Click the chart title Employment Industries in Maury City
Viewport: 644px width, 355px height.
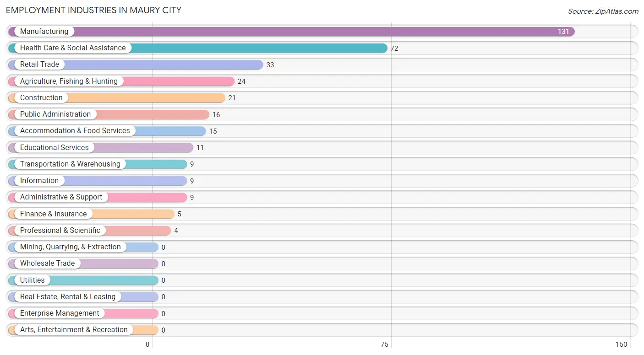tap(93, 10)
